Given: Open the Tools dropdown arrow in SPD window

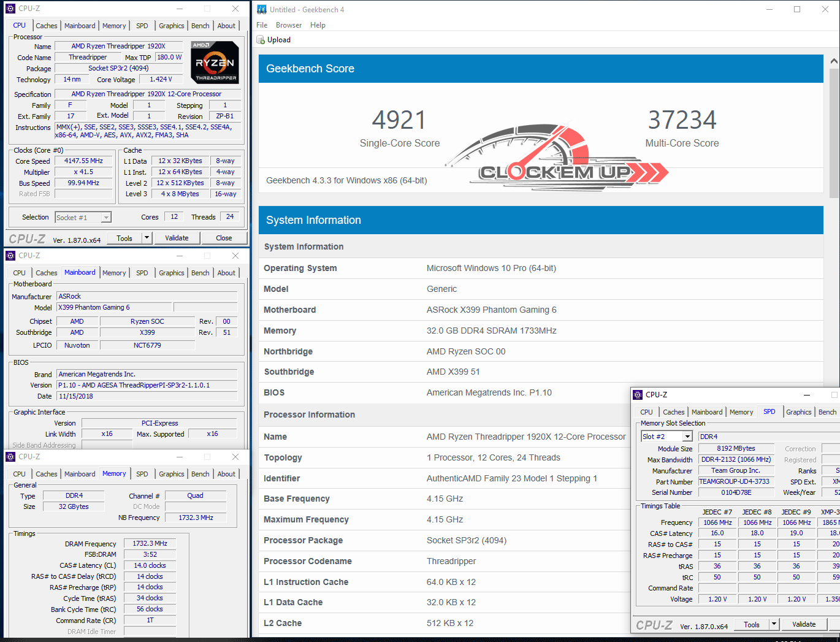Looking at the screenshot, I should coord(774,624).
